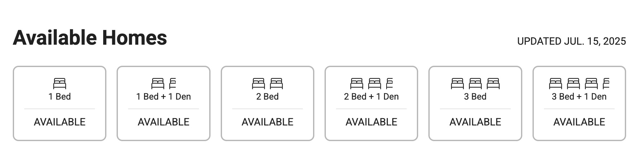The image size is (644, 166).
Task: Click AVAILABLE under 3 Bed + 1 Den
Action: click(x=579, y=122)
